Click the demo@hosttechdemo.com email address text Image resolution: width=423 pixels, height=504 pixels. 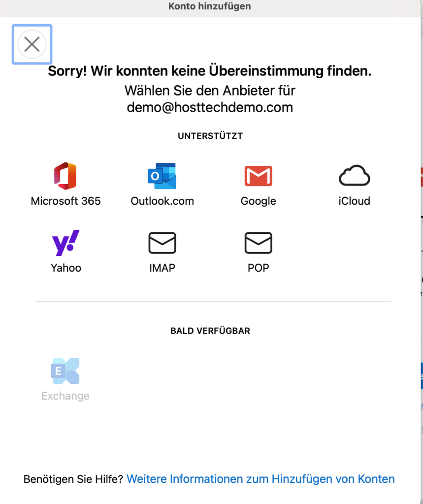tap(210, 107)
